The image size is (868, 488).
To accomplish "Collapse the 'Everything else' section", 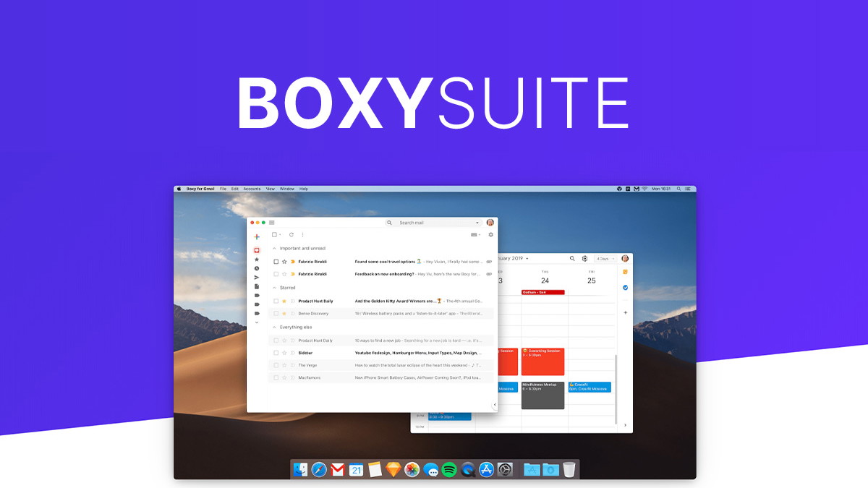I will 274,327.
